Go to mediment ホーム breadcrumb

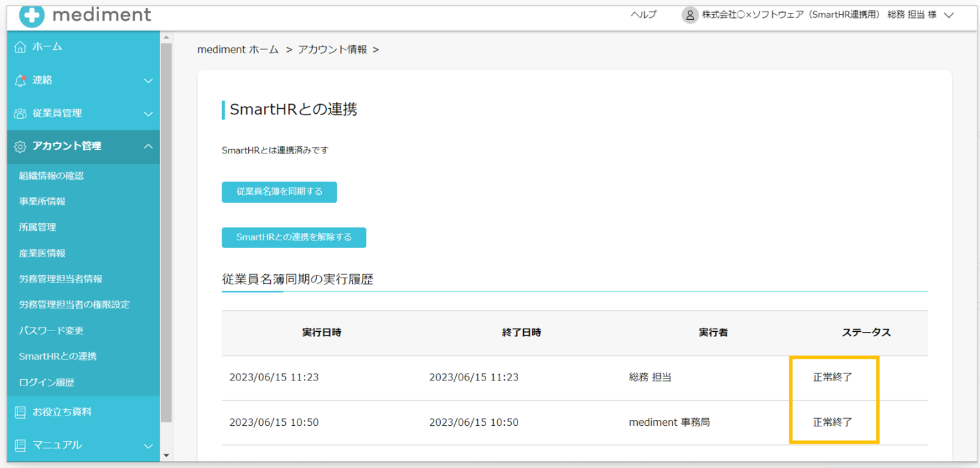click(x=238, y=49)
